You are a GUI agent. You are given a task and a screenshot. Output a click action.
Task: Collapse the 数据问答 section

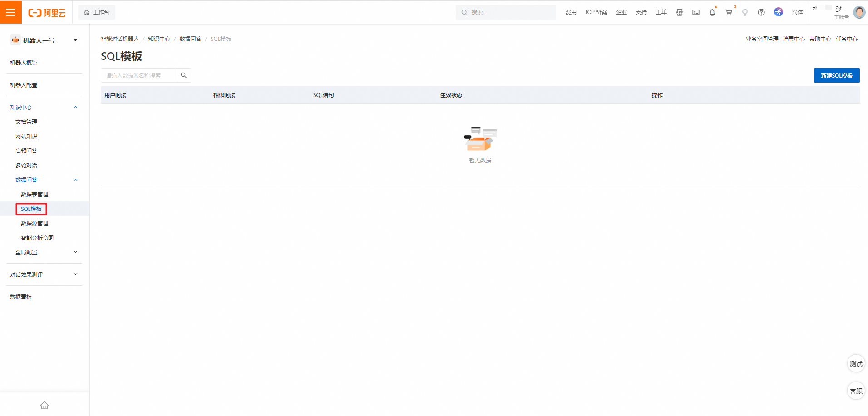click(75, 180)
